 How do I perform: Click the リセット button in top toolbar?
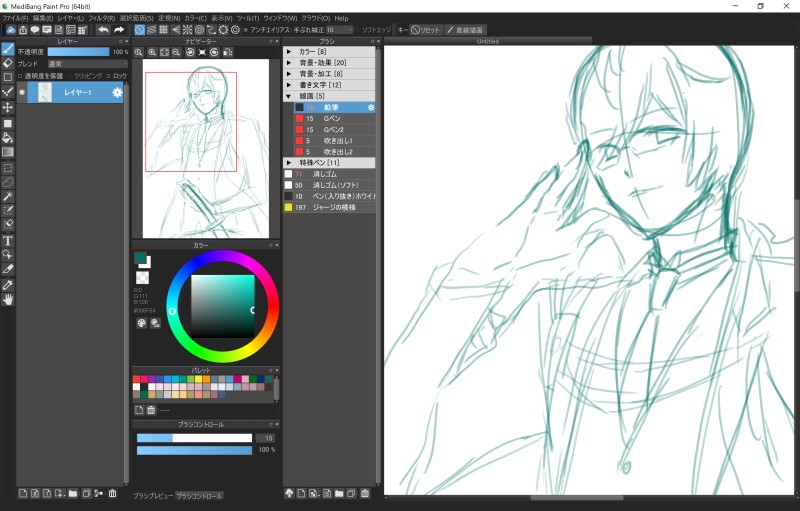[426, 30]
